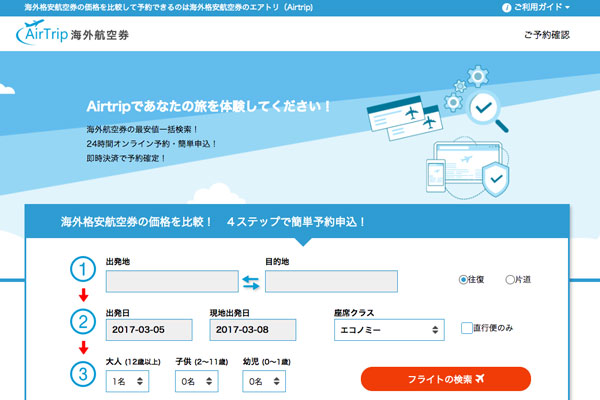Click the フライトの検索 button

[x=446, y=379]
